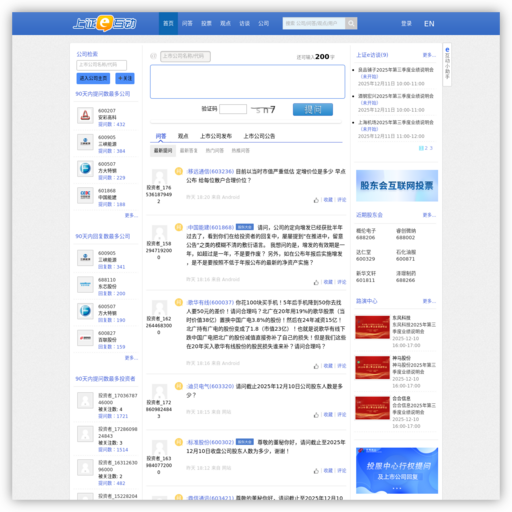Click the magnifier search button in header

[x=351, y=23]
